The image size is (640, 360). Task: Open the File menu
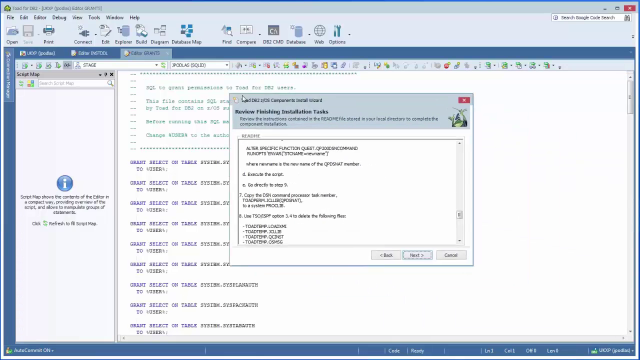[10, 18]
